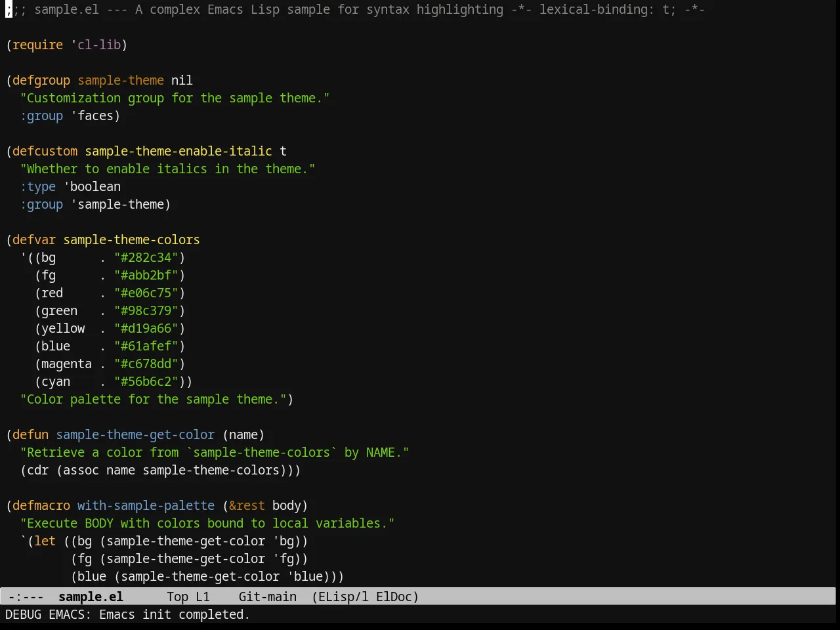Click docstring "Execute BODY with colors bound to local variables."
The image size is (840, 630).
point(207,523)
